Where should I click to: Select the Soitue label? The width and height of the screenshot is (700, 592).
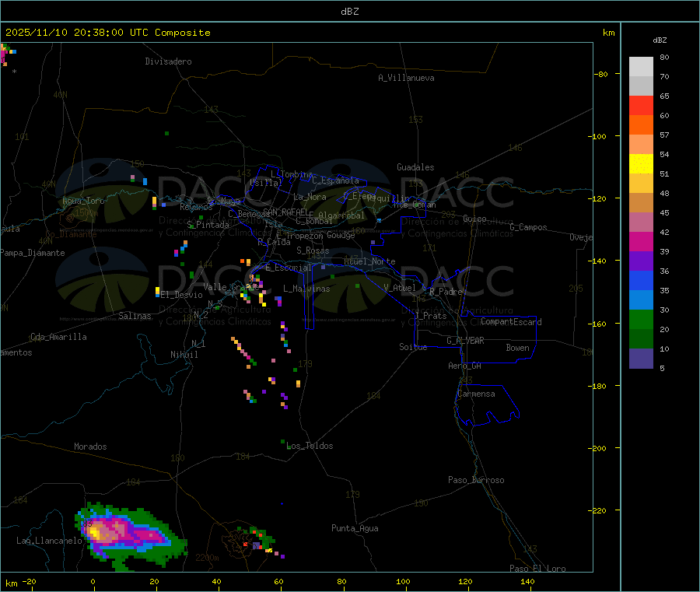click(413, 347)
